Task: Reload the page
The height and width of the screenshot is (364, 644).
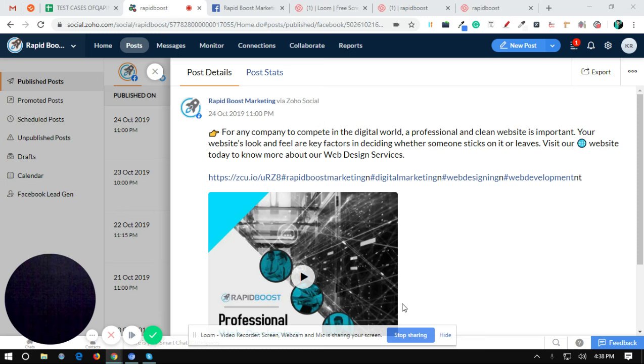Action: coord(40,24)
